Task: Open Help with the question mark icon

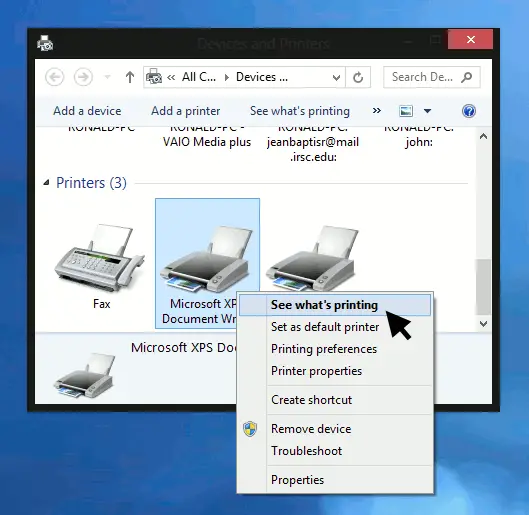Action: pos(469,111)
